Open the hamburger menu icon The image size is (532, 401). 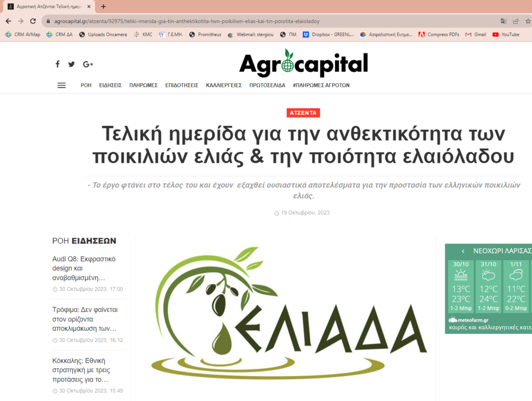tap(61, 85)
